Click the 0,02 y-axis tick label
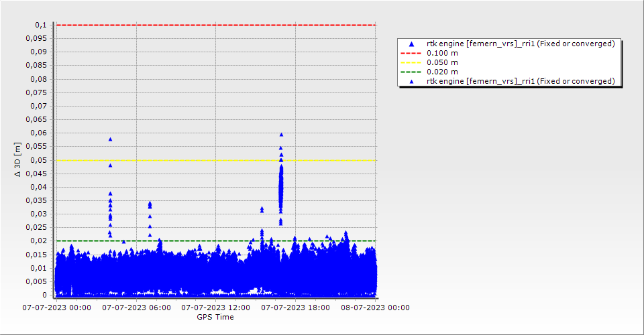The height and width of the screenshot is (335, 644). pos(39,241)
